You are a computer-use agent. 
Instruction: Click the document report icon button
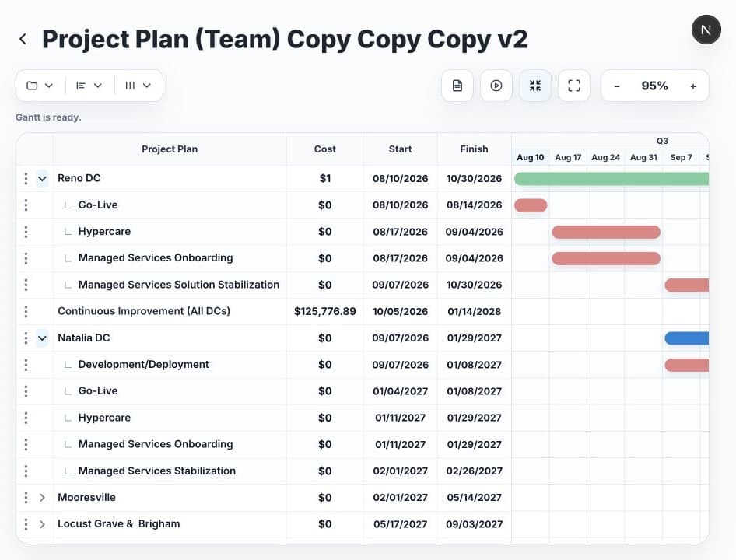tap(457, 86)
